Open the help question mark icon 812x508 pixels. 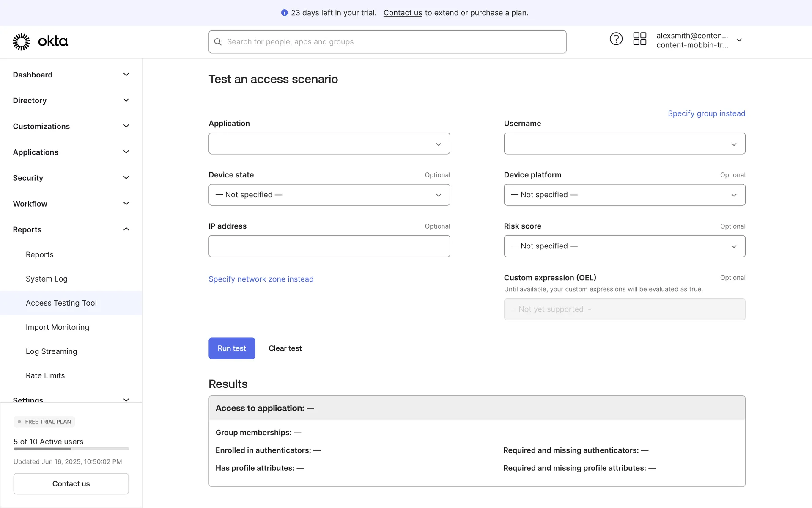[616, 39]
